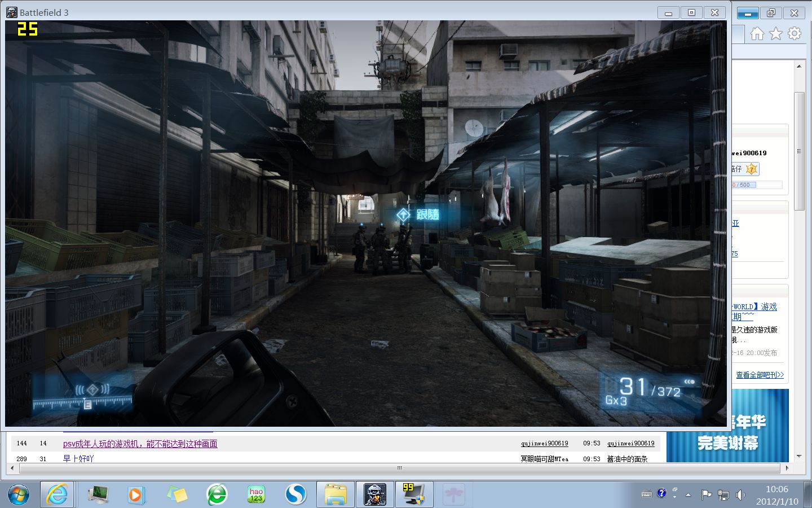Open the WORLD】游戏 article link
The width and height of the screenshot is (812, 508).
pos(754,306)
